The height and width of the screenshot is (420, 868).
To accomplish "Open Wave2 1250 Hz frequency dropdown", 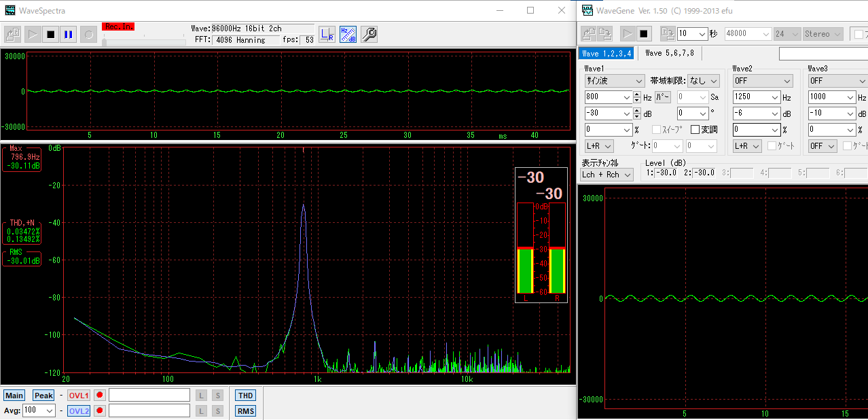I will (775, 97).
